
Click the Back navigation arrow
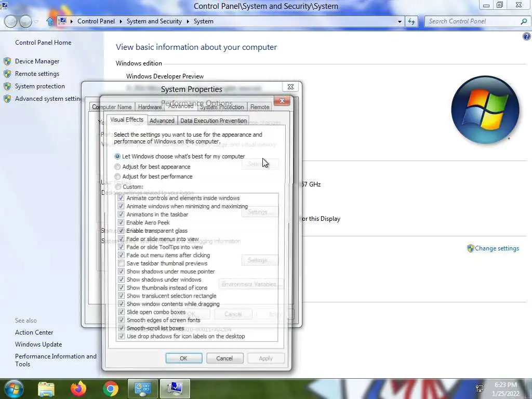10,21
